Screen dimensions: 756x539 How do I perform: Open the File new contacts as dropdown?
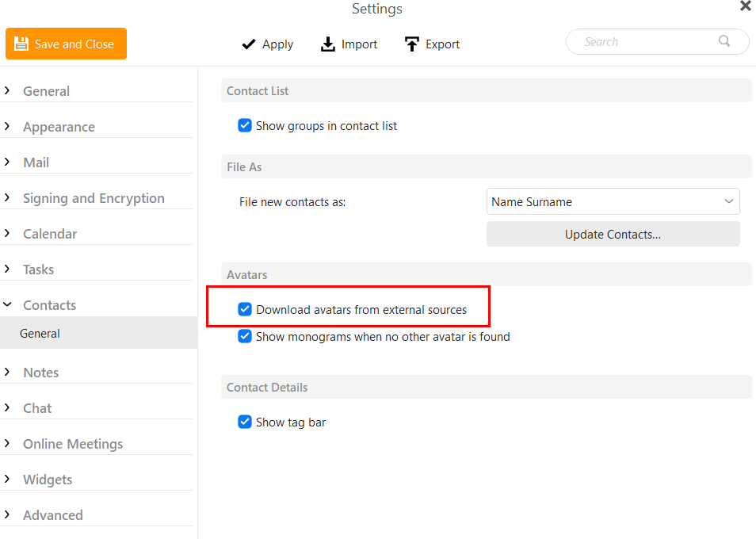(x=613, y=201)
